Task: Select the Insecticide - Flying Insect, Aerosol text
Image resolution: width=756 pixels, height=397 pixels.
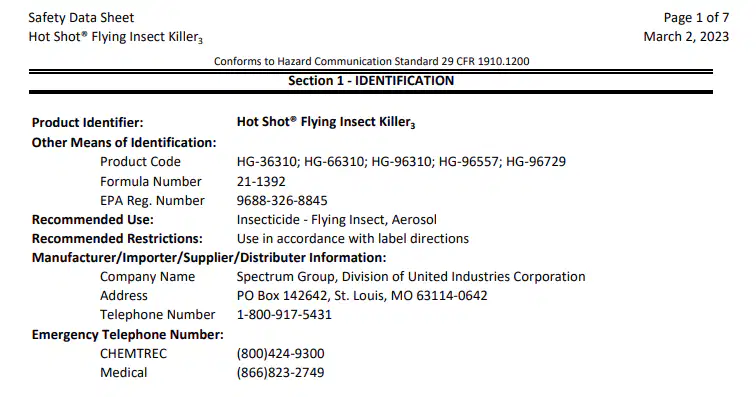Action: (x=337, y=220)
